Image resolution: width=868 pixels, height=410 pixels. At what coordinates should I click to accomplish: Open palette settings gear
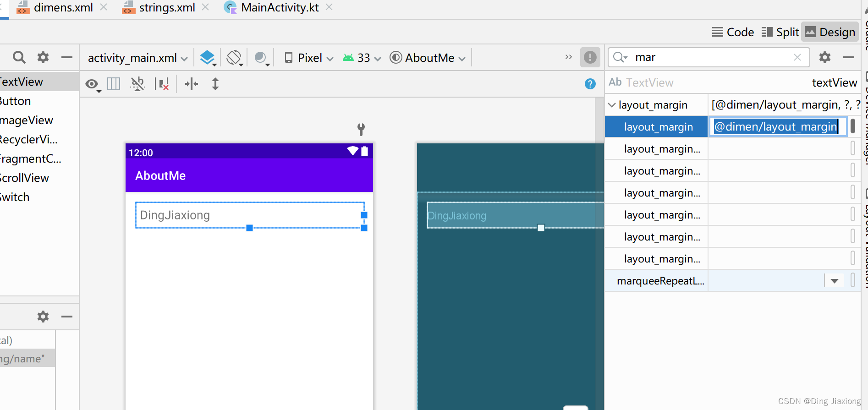[43, 57]
